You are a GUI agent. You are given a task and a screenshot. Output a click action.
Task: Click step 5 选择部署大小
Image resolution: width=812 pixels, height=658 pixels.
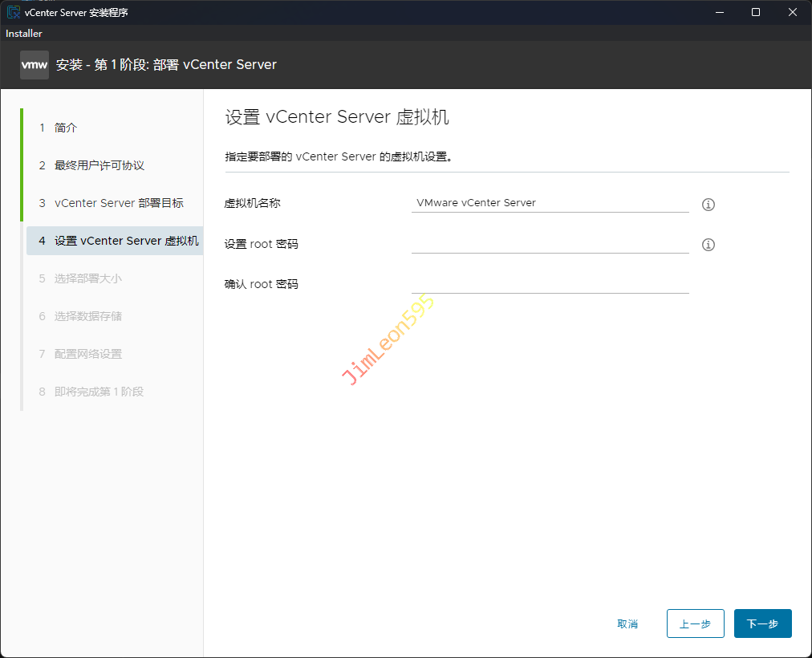(x=88, y=278)
